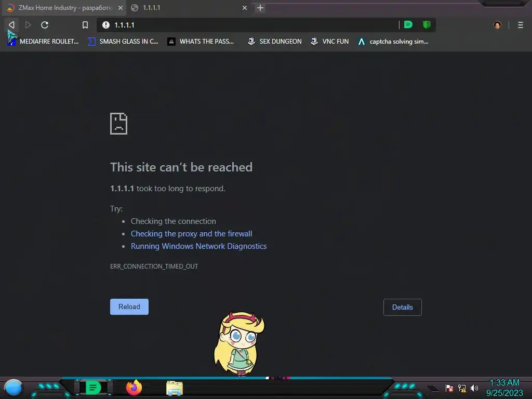Open the site info warning icon in the address bar
Screen dimensions: 532x399
pyautogui.click(x=106, y=25)
